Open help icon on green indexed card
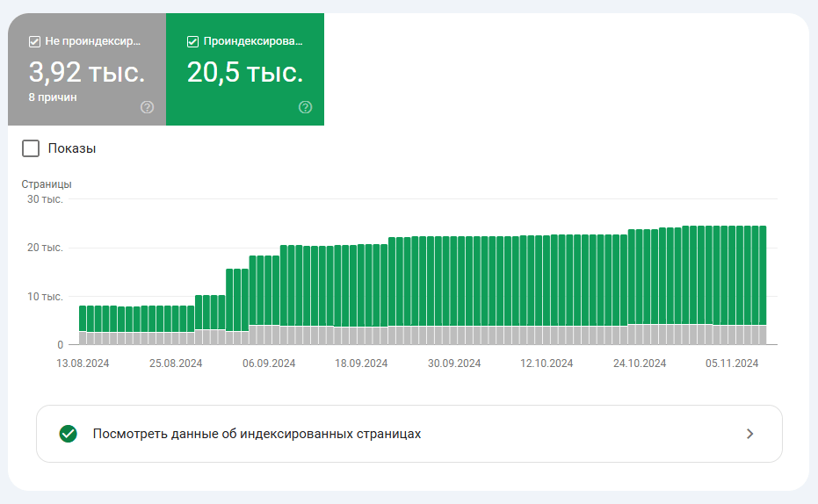This screenshot has height=504, width=818. [x=305, y=107]
